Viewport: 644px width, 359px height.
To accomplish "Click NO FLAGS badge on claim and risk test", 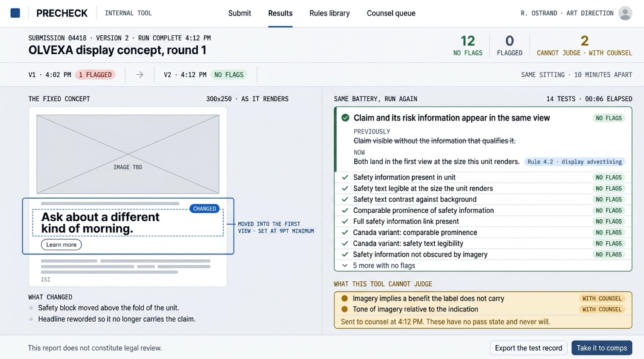I will click(609, 118).
